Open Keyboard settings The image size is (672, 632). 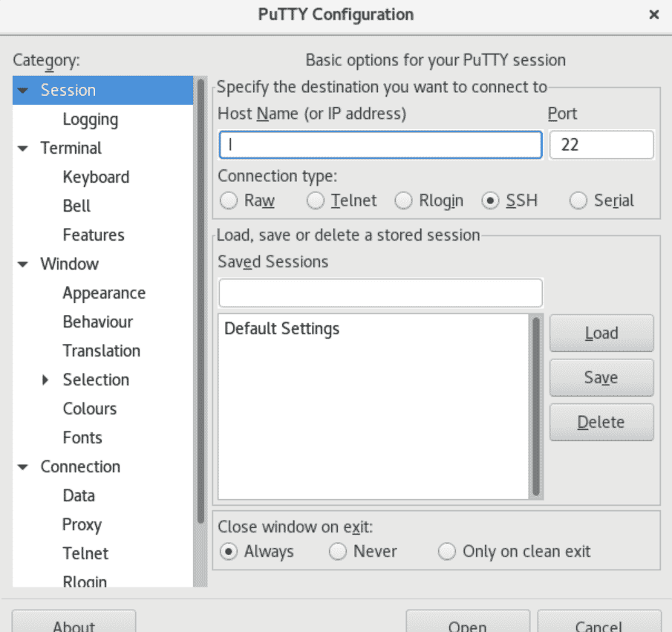[x=96, y=177]
